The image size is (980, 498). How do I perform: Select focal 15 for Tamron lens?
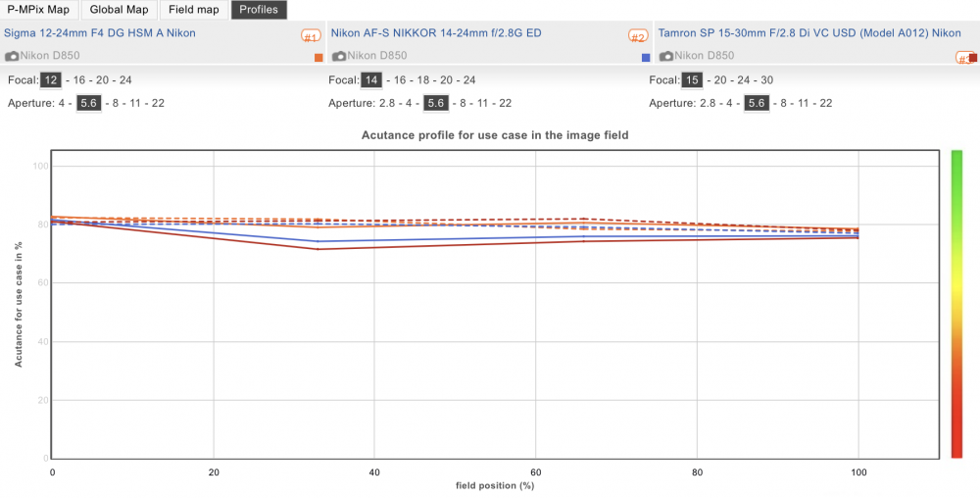click(692, 80)
